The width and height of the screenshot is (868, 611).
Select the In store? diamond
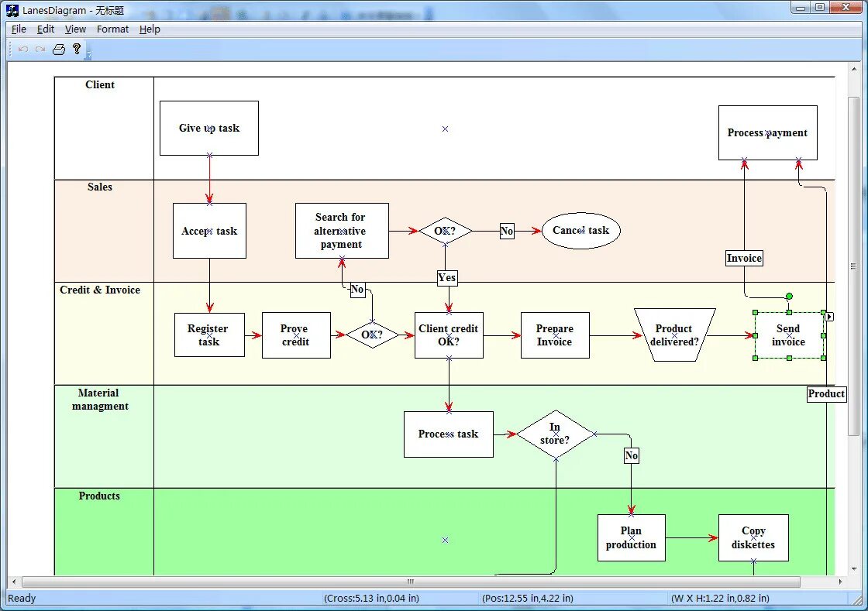click(x=555, y=434)
